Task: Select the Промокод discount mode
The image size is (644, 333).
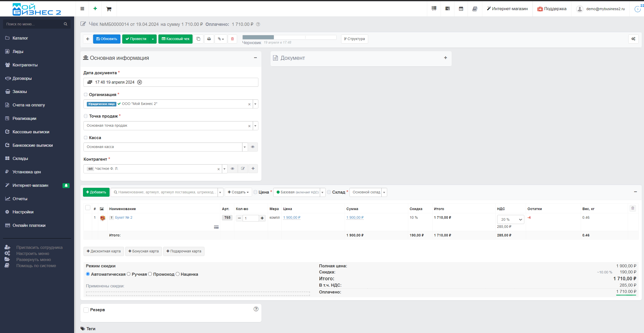Action: [x=150, y=274]
